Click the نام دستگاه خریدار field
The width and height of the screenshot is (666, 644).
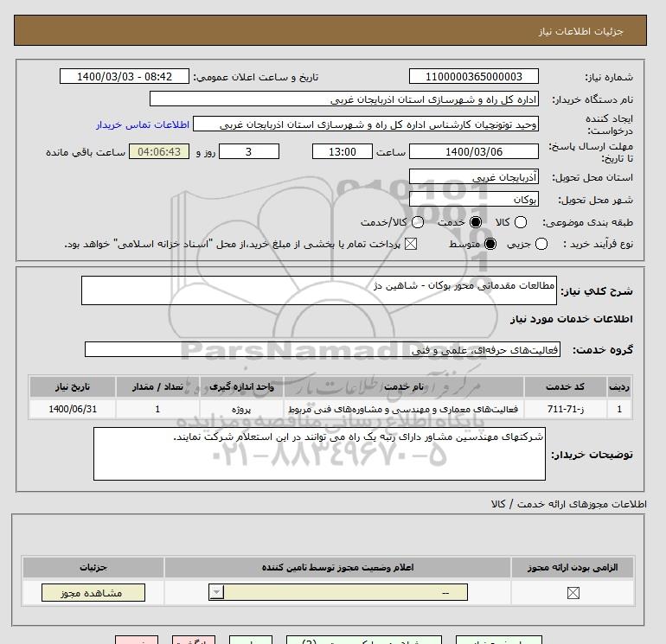[344, 99]
